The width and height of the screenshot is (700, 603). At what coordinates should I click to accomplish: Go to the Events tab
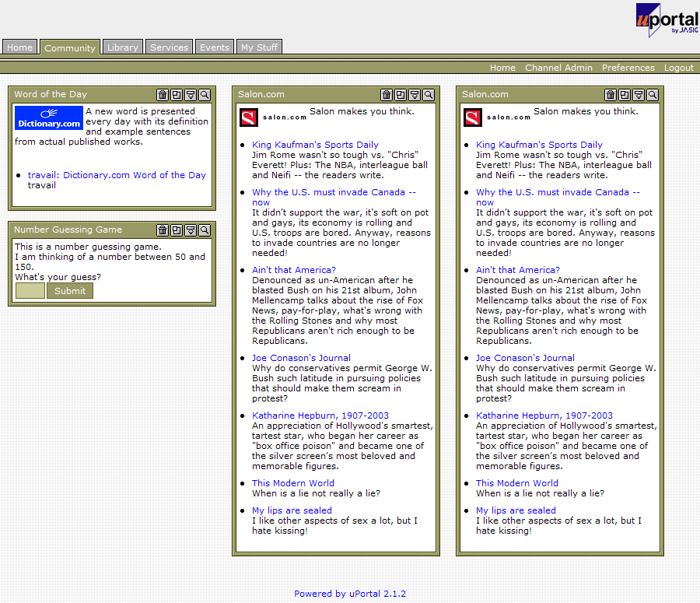point(215,47)
